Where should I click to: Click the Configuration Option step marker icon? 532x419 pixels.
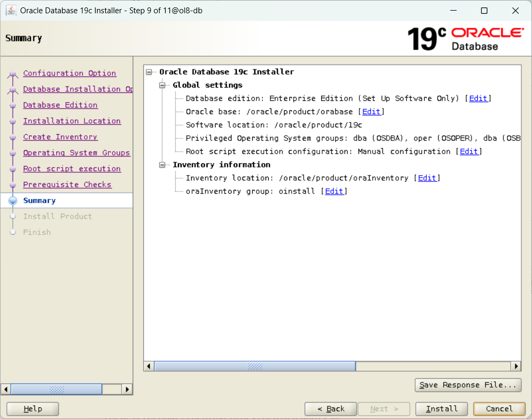[x=13, y=74]
